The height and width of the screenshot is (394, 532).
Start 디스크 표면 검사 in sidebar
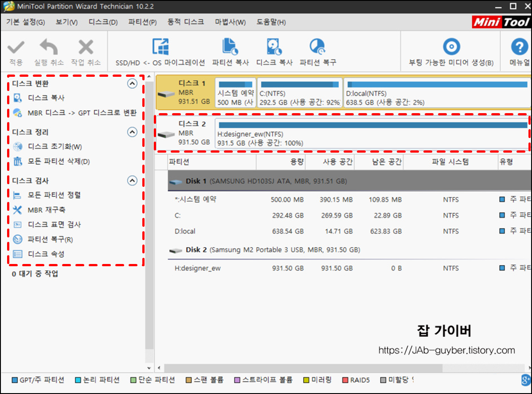[54, 225]
